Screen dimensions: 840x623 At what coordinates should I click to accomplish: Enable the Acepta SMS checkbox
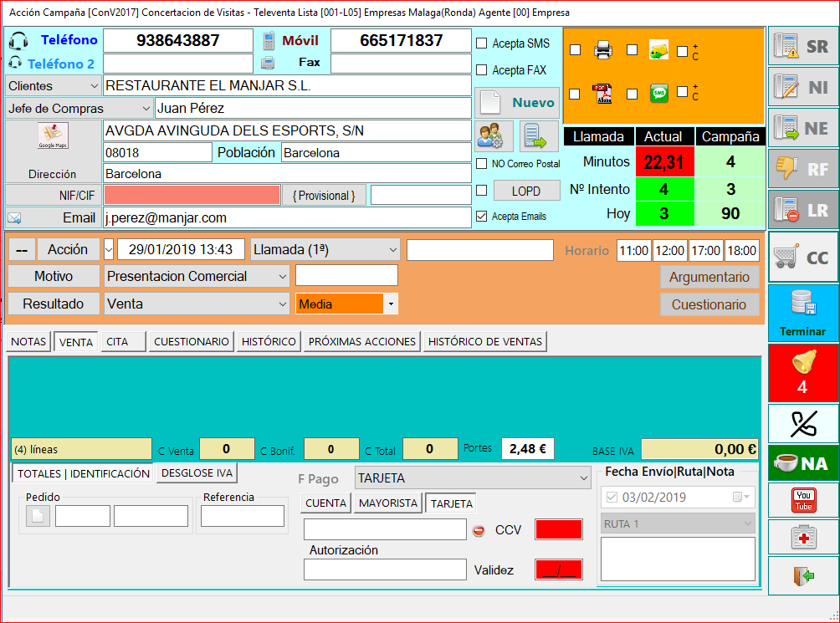tap(482, 43)
